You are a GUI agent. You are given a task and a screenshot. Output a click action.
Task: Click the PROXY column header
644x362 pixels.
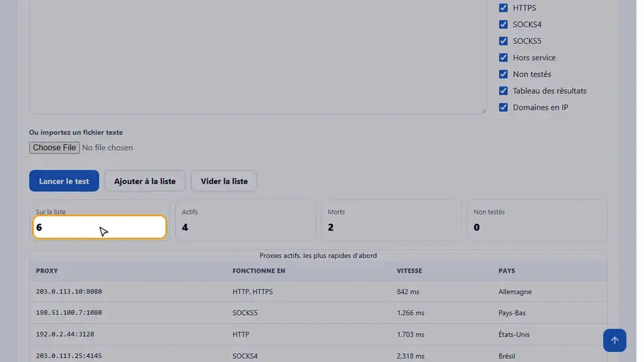pos(47,271)
